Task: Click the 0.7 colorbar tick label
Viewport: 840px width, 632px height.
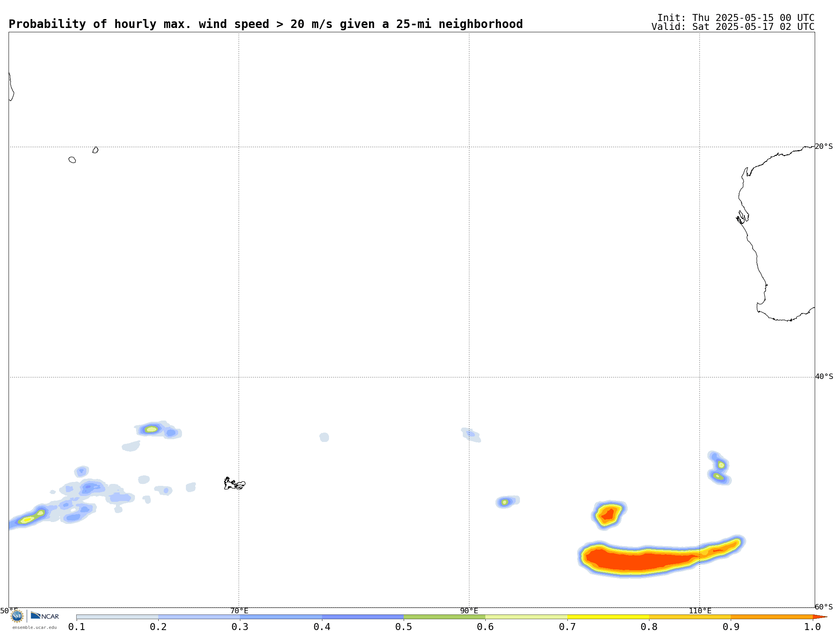Action: click(x=567, y=627)
